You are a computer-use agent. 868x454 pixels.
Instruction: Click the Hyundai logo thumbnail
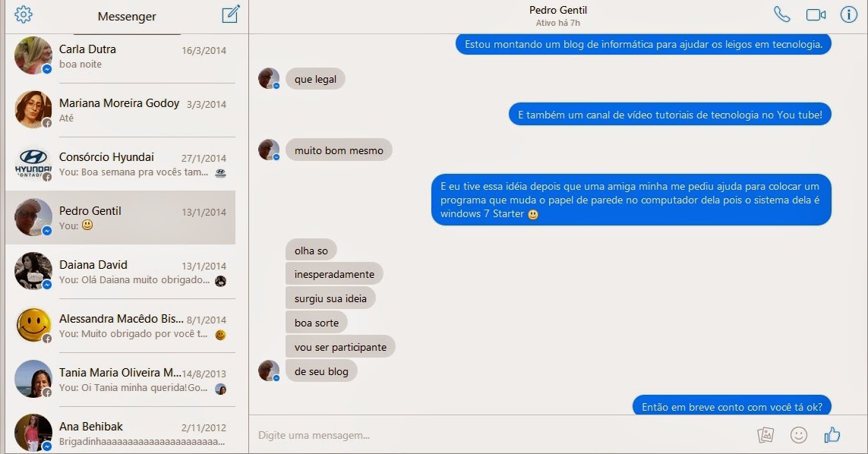coord(33,164)
